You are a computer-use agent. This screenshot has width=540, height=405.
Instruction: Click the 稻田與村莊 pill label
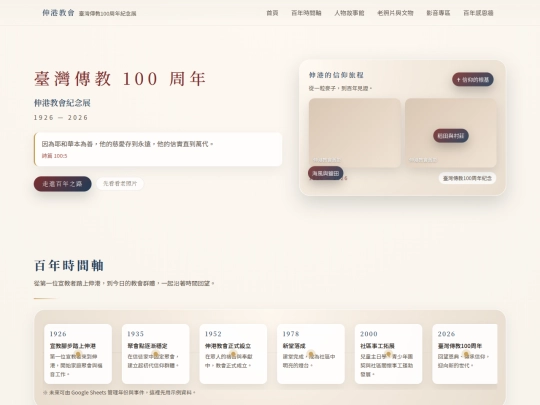click(x=450, y=136)
